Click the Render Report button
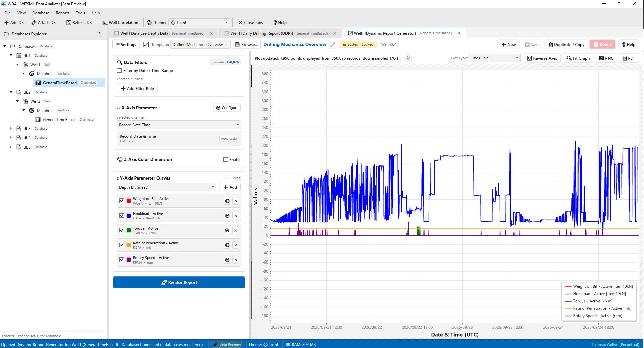The width and height of the screenshot is (644, 348). (179, 282)
